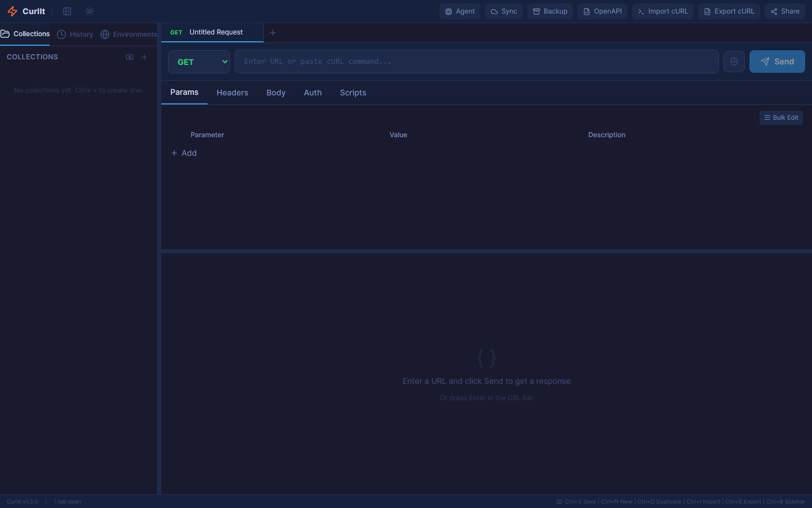The height and width of the screenshot is (508, 812).
Task: Click the '1 tab open' status text
Action: click(x=67, y=502)
